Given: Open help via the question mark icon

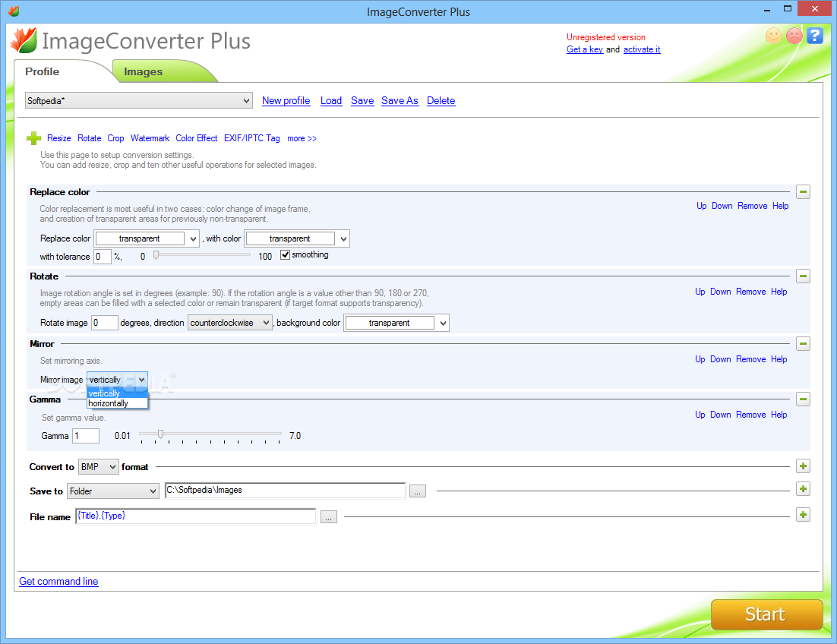Looking at the screenshot, I should point(814,36).
